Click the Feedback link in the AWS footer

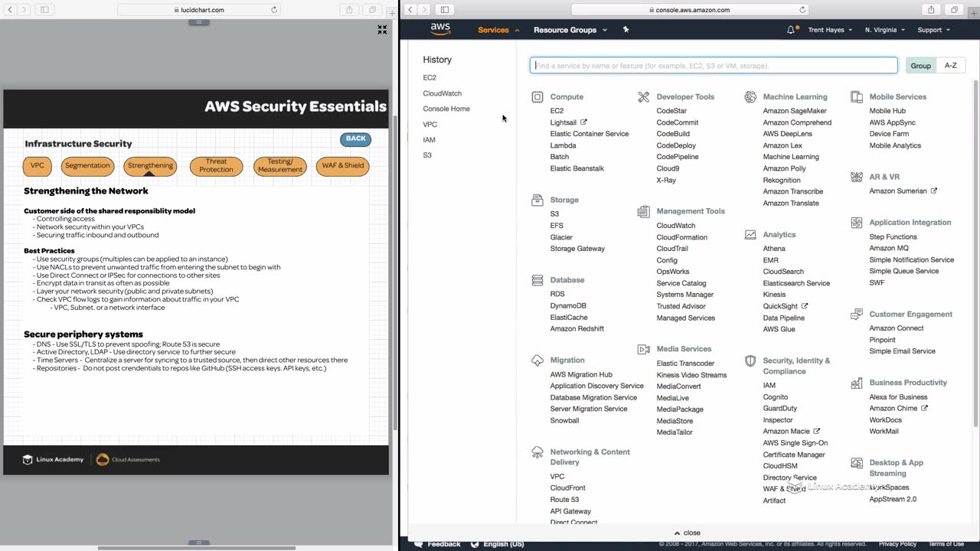pyautogui.click(x=438, y=544)
